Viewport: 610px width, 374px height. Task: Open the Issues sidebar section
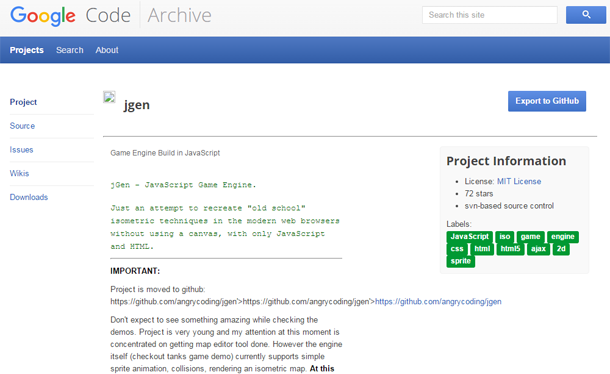coord(21,150)
